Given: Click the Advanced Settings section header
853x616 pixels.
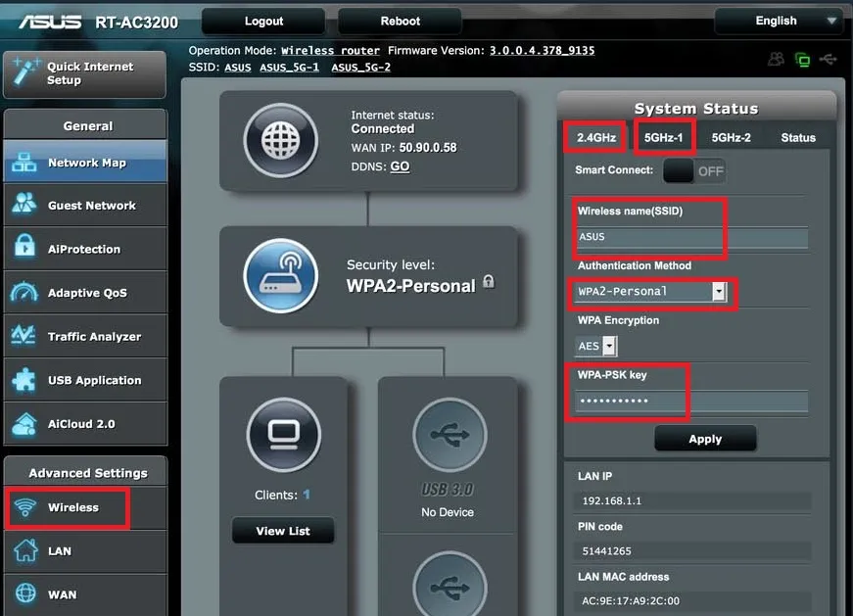Looking at the screenshot, I should [87, 473].
